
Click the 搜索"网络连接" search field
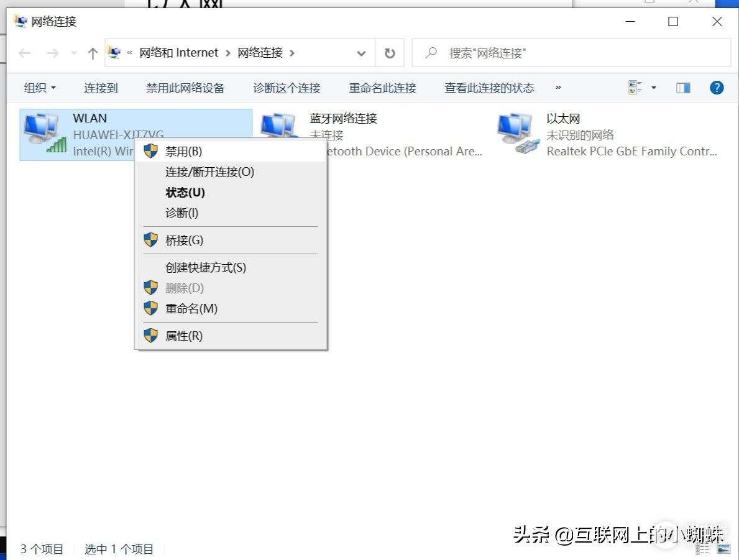[x=571, y=53]
